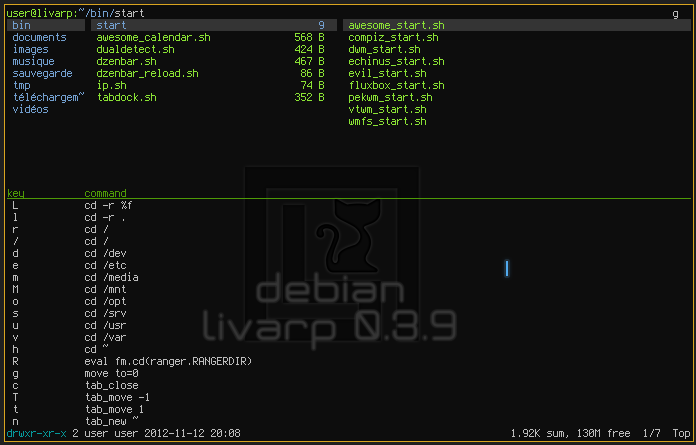The image size is (696, 445).
Task: Click the '130M free' status entry
Action: point(604,433)
